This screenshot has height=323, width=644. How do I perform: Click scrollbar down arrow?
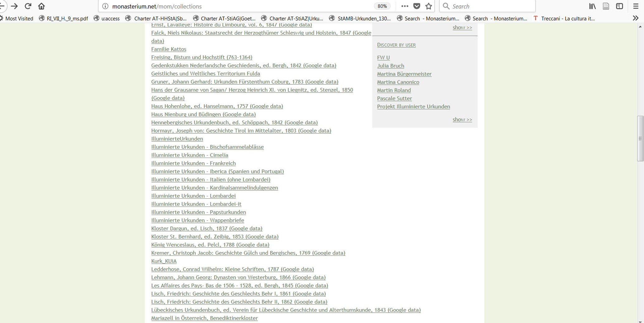(640, 321)
